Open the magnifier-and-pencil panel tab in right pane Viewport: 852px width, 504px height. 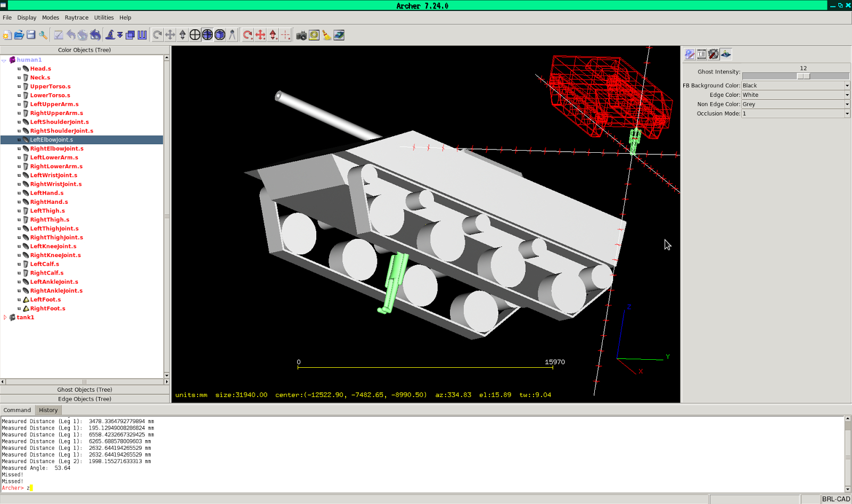(690, 54)
